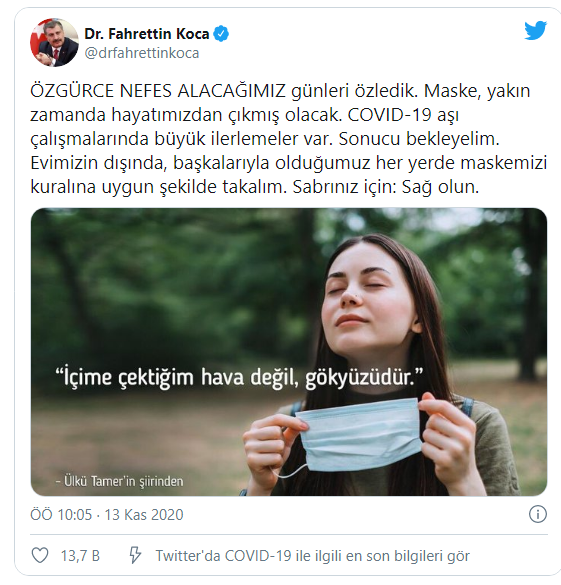Click the lightning bolt icon

click(x=135, y=555)
